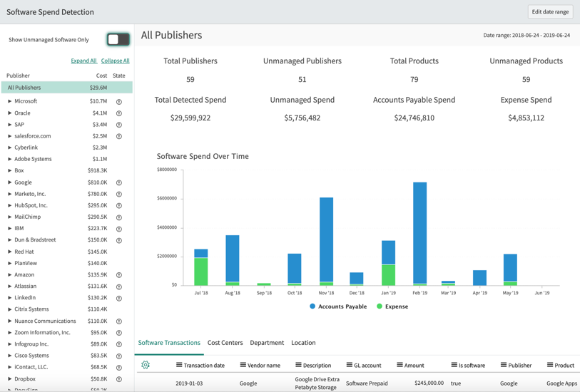Screen dimensions: 580x392
Task: Open Amount column menu icon
Action: click(400, 365)
